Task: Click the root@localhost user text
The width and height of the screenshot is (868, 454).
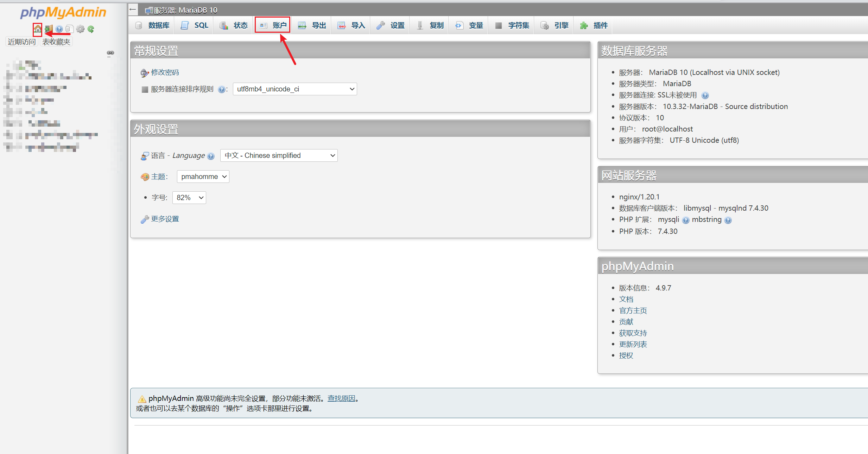Action: [x=667, y=129]
